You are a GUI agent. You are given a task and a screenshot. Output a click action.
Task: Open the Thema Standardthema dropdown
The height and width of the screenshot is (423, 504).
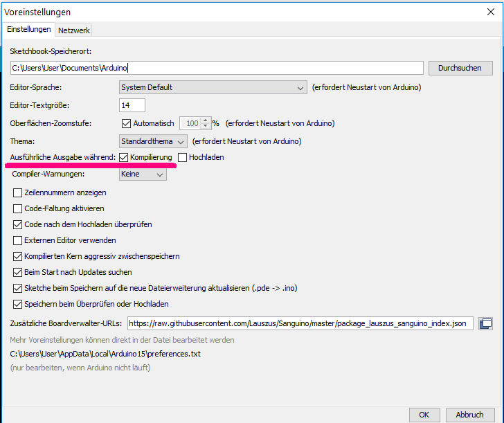tap(153, 141)
